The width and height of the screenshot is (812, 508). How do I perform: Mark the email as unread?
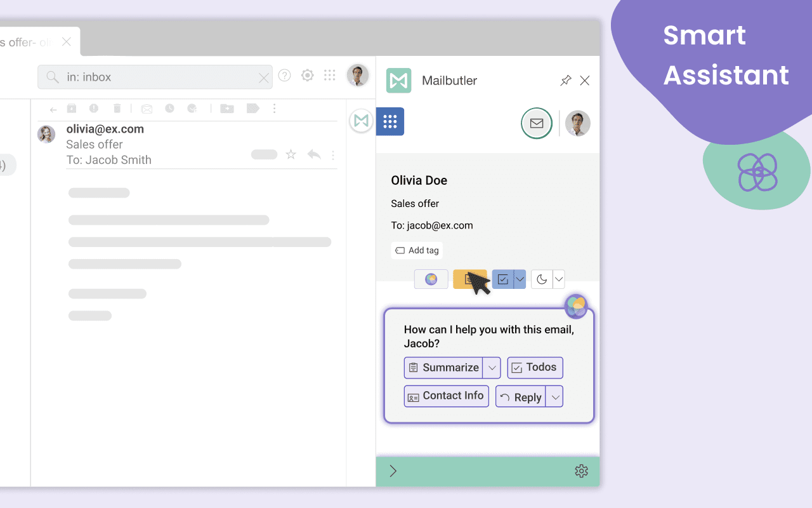147,109
